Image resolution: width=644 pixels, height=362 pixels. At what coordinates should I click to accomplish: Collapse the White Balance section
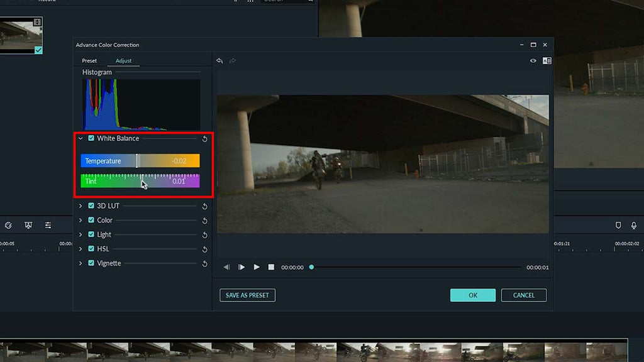[80, 138]
